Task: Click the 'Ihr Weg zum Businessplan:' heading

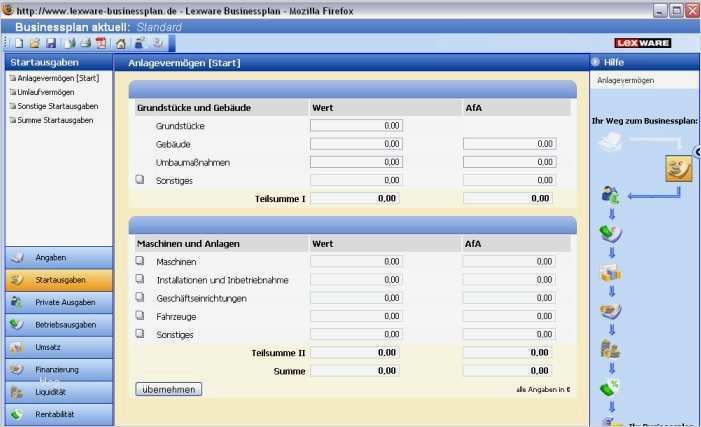Action: click(644, 121)
